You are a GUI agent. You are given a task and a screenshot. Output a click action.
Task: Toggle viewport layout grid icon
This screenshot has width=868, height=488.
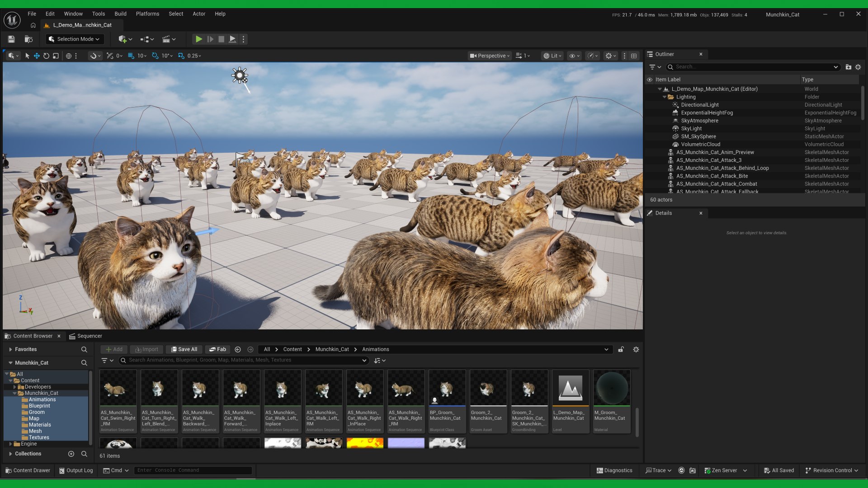pos(634,56)
